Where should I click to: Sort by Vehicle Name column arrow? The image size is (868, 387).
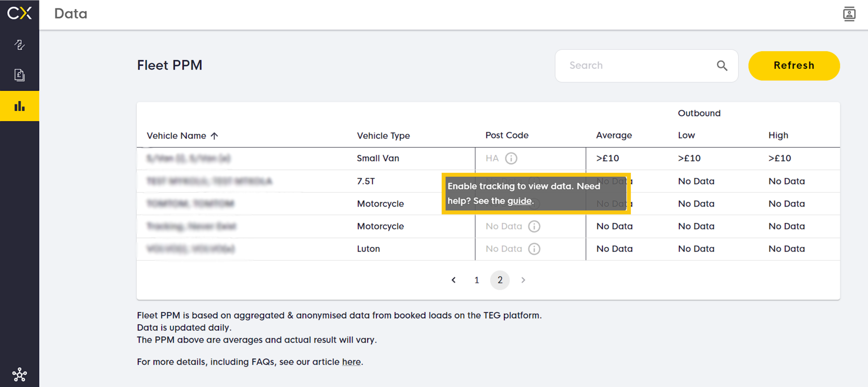click(214, 136)
